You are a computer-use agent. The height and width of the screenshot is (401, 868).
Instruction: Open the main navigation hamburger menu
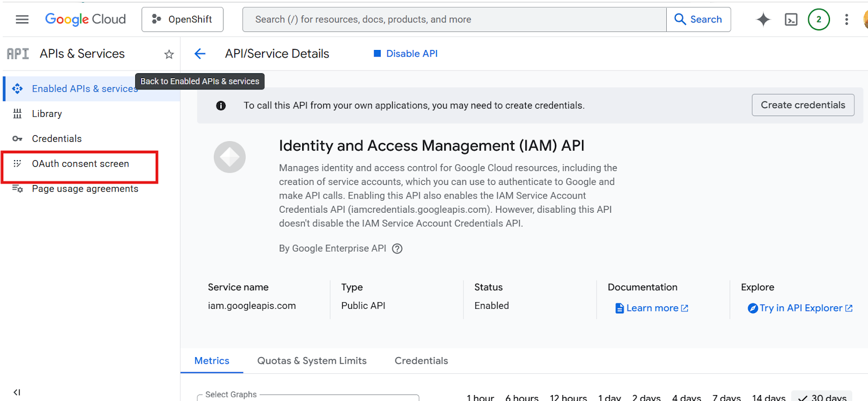tap(22, 20)
